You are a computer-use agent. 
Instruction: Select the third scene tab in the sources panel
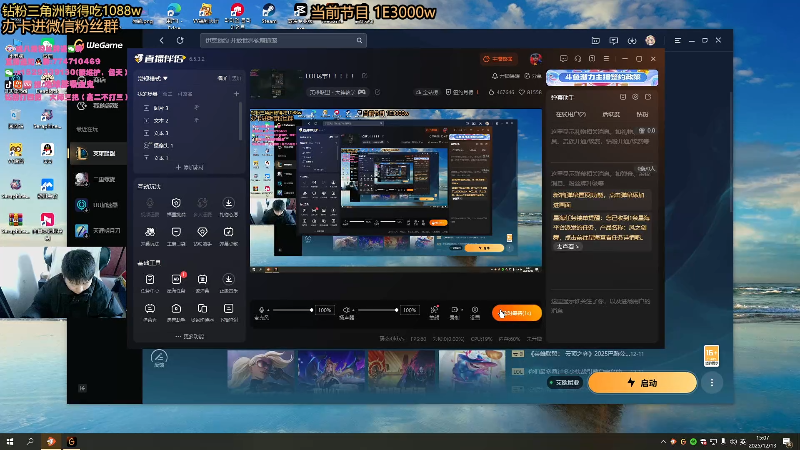pyautogui.click(x=185, y=94)
